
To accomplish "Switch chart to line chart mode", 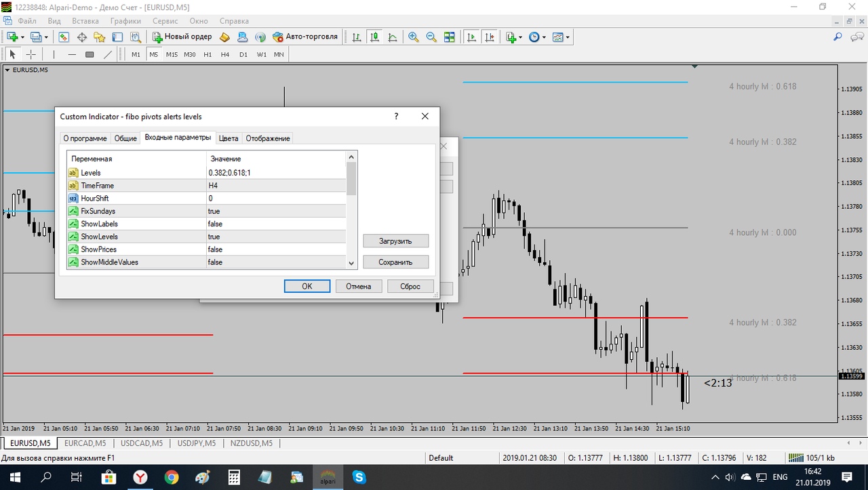I will tap(392, 37).
